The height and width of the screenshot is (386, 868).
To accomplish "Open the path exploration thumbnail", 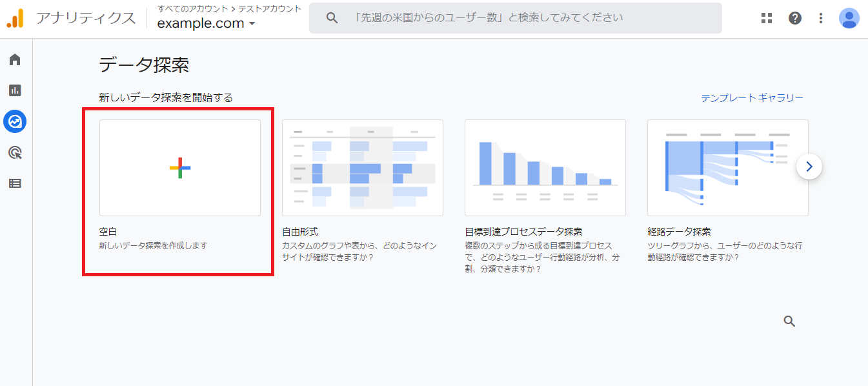I will [x=728, y=168].
